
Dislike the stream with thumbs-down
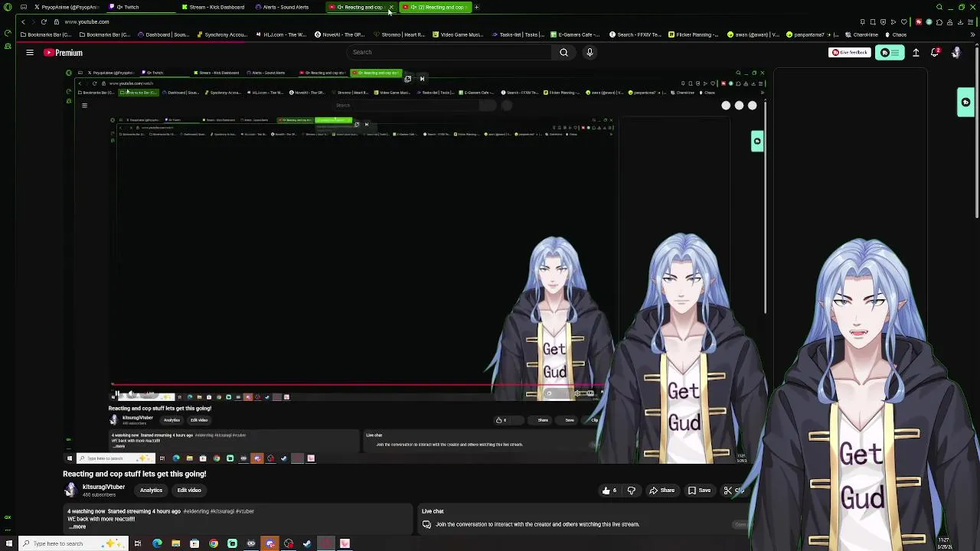(632, 491)
